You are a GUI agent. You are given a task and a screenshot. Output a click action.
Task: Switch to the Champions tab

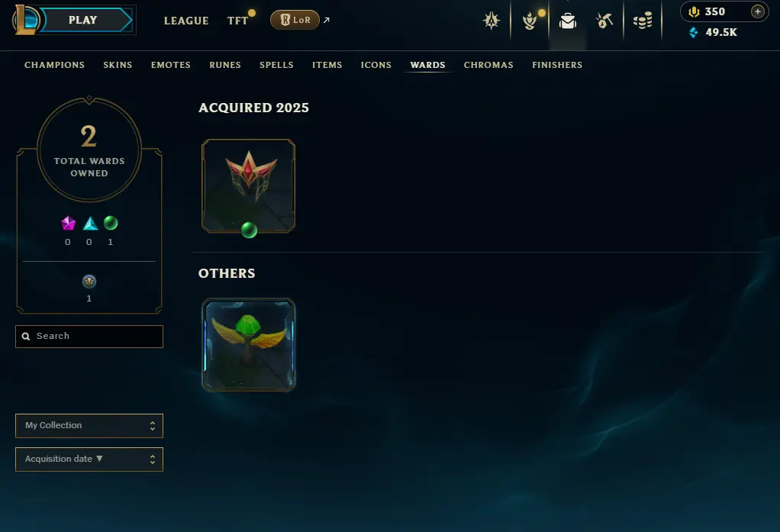[x=55, y=65]
